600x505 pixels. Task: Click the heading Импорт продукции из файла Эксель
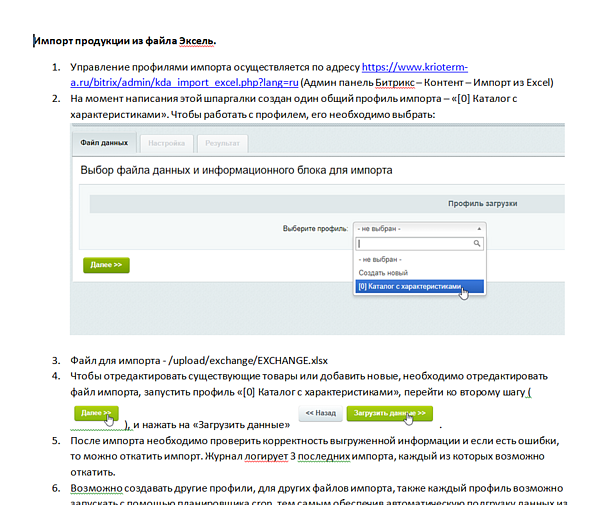(x=125, y=41)
